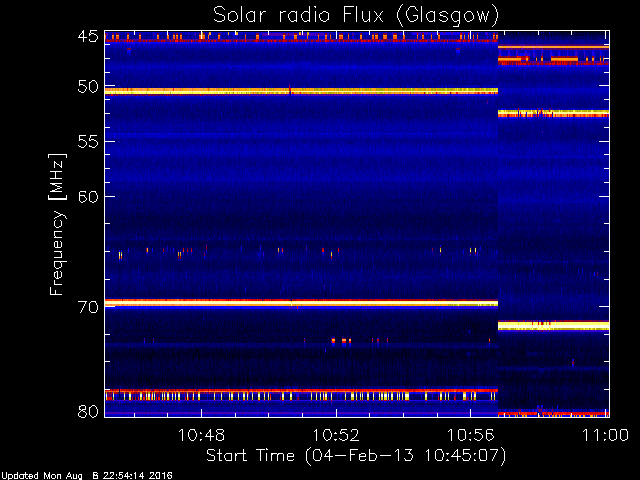Click the '60' frequency tick label
This screenshot has height=480, width=640.
[x=88, y=197]
